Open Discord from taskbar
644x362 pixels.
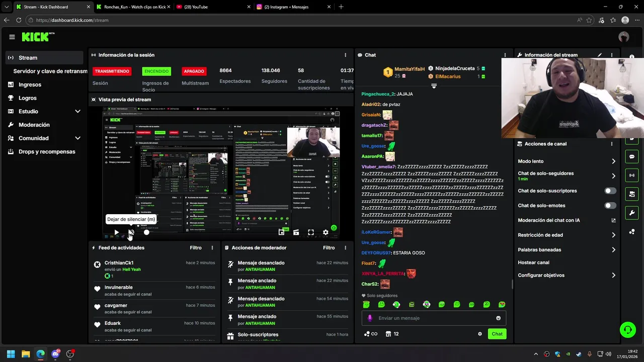55,354
